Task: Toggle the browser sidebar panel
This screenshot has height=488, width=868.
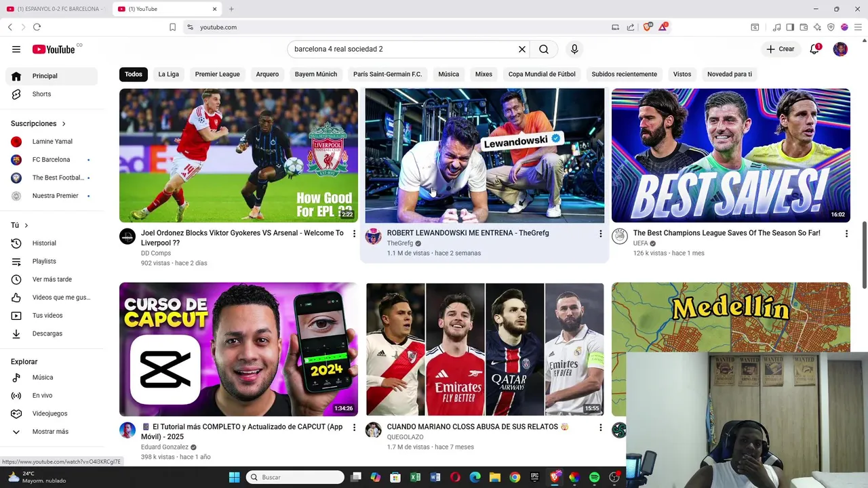Action: [x=790, y=27]
